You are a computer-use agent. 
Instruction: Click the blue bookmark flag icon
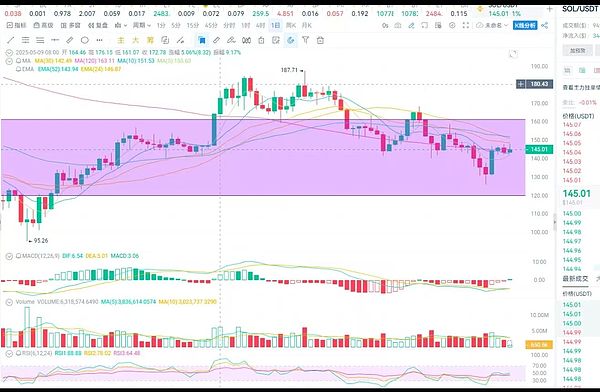202,40
